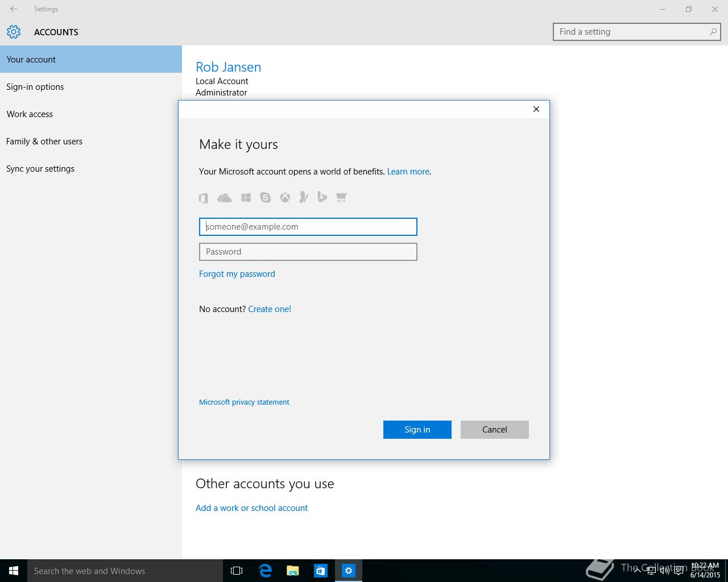Click the volume icon in the system tray
Screen dimensions: 728x582
(664, 571)
